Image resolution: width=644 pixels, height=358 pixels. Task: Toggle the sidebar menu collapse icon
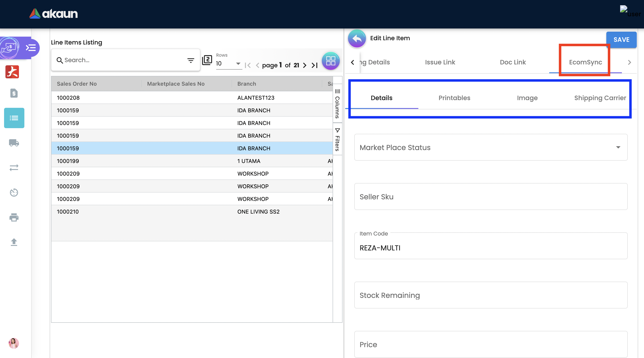(31, 47)
